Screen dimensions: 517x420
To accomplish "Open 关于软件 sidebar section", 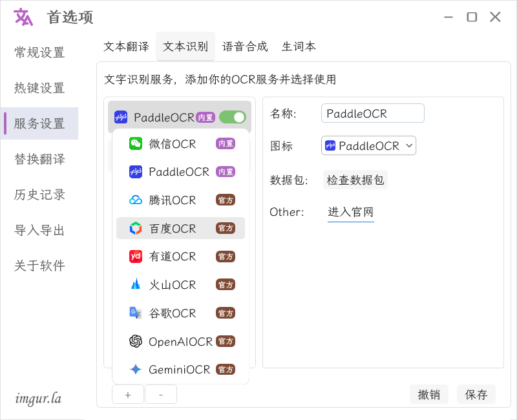I will click(x=39, y=266).
